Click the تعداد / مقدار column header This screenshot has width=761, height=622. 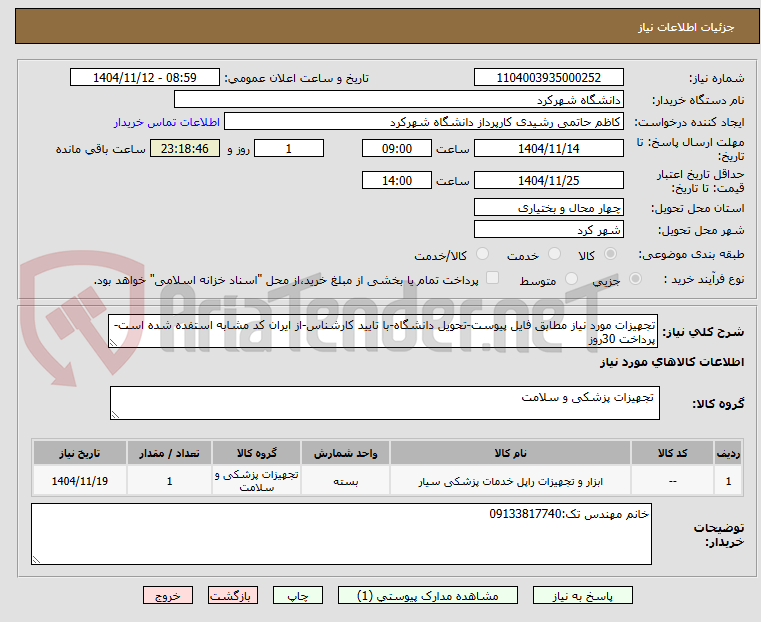[169, 453]
